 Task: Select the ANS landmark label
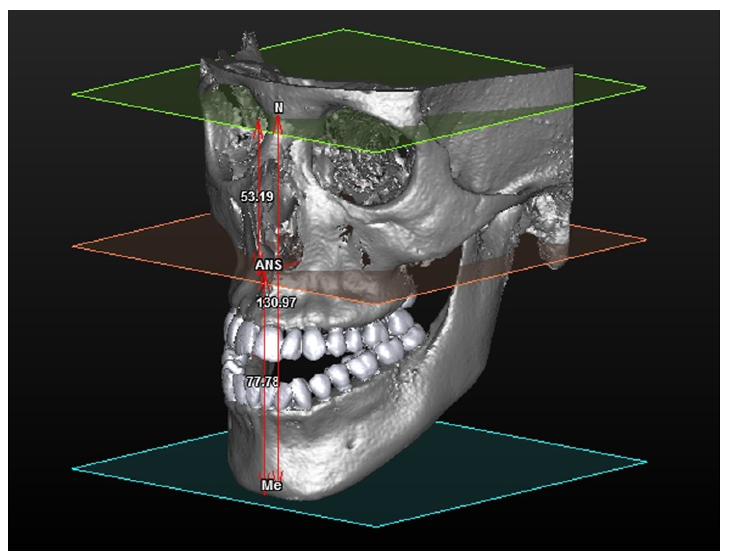tap(268, 265)
